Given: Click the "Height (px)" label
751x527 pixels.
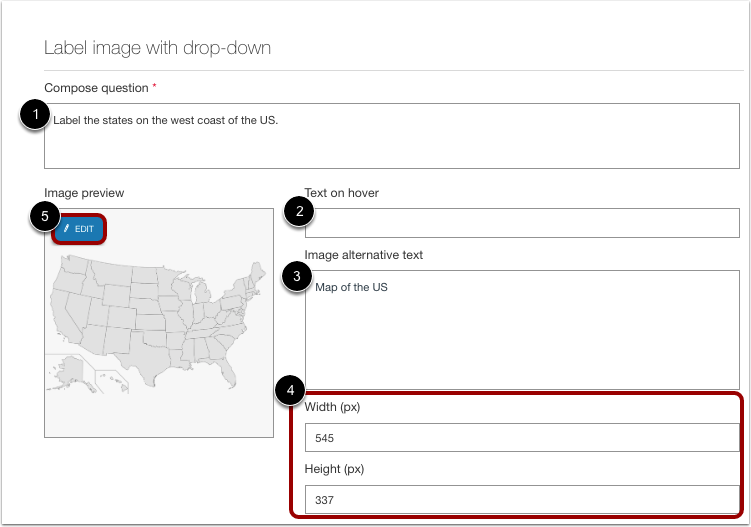Looking at the screenshot, I should point(334,468).
